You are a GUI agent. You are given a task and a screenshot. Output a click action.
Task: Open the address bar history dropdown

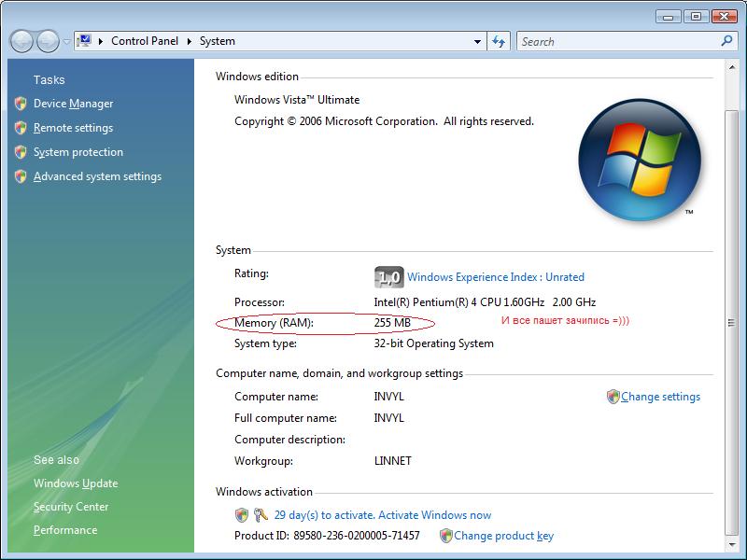[x=477, y=41]
